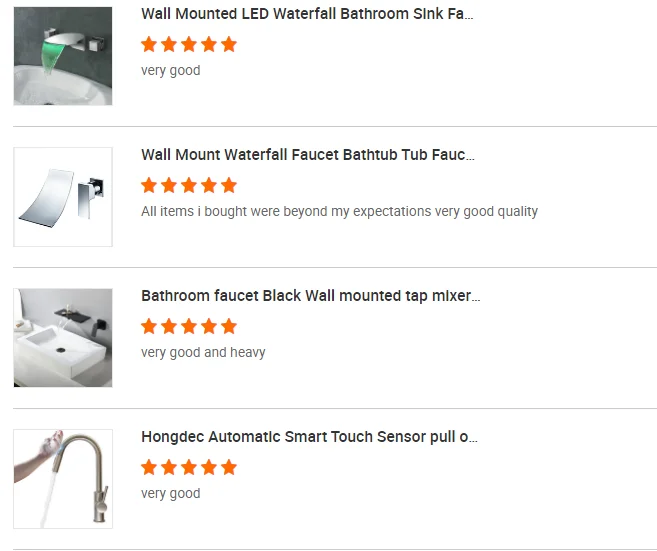Open the green LED waterfall faucet thumbnail

[63, 56]
